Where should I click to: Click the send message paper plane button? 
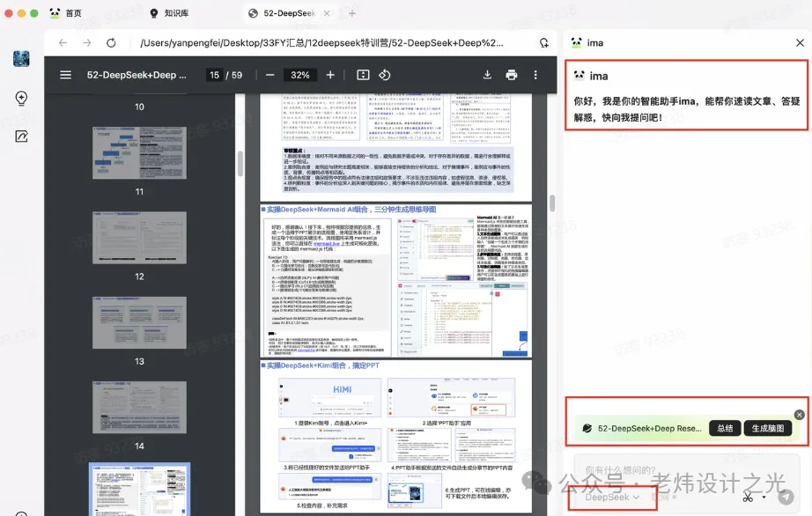(x=786, y=497)
